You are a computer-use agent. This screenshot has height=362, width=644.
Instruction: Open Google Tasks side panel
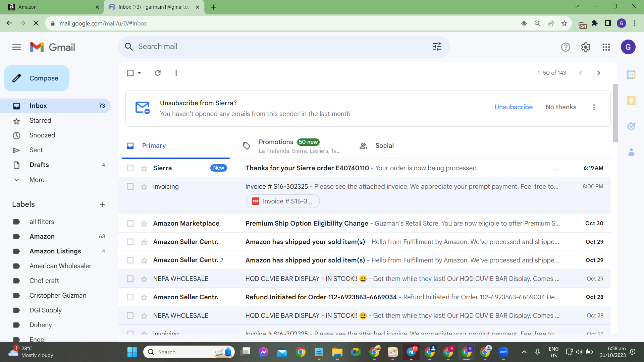coord(631,126)
